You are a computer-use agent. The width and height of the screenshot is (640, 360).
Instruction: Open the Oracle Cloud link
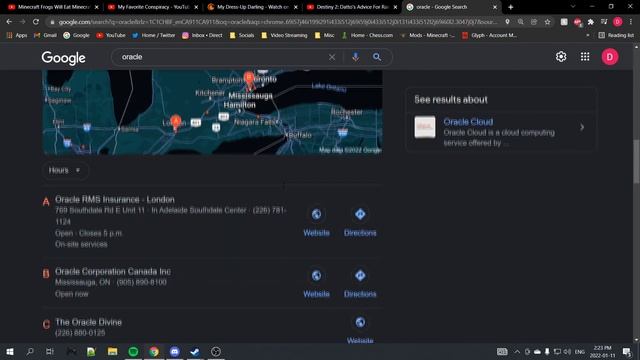[x=468, y=122]
